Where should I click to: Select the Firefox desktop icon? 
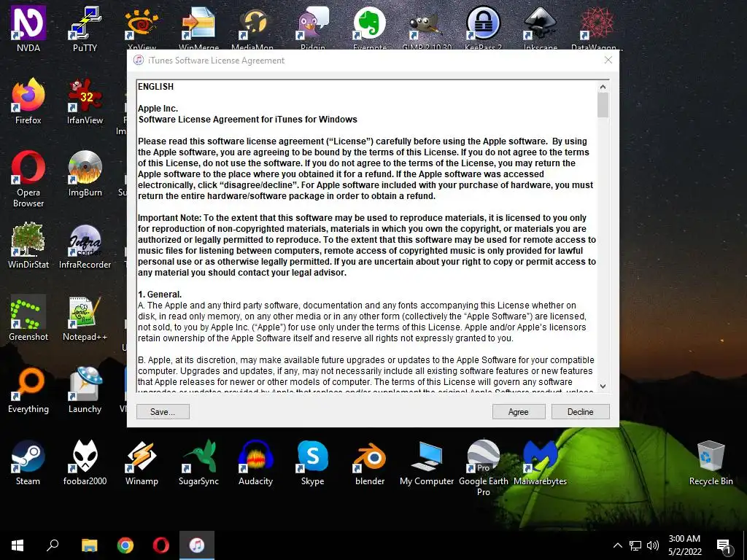28,101
